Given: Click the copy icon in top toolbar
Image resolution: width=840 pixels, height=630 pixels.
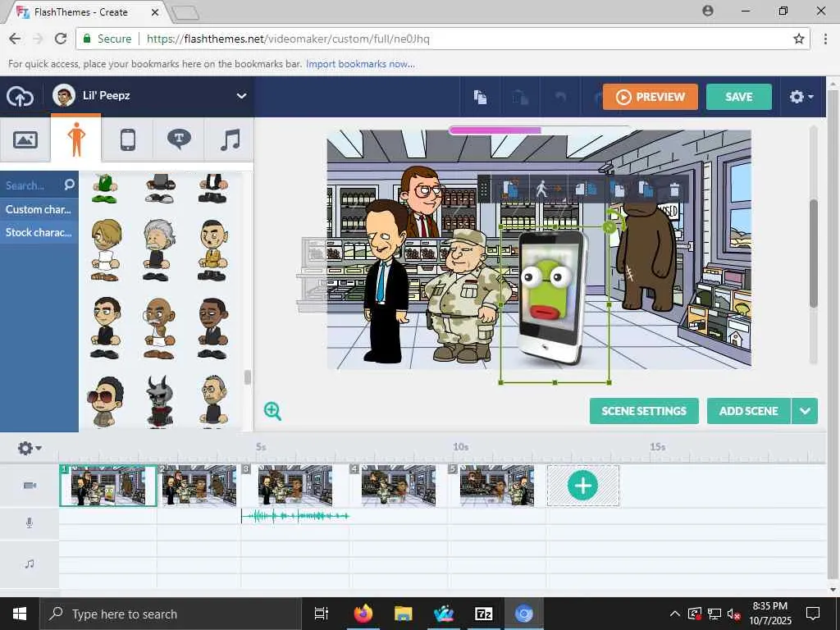Looking at the screenshot, I should click(480, 97).
